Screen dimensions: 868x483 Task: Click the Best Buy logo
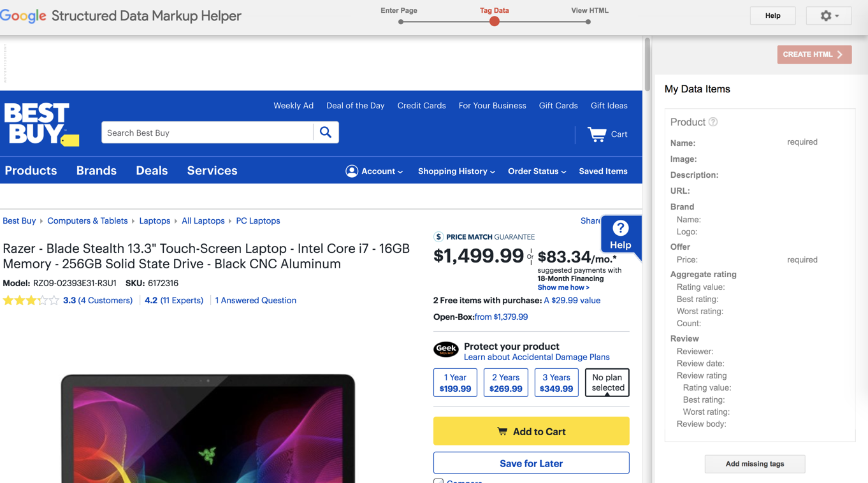pos(41,124)
